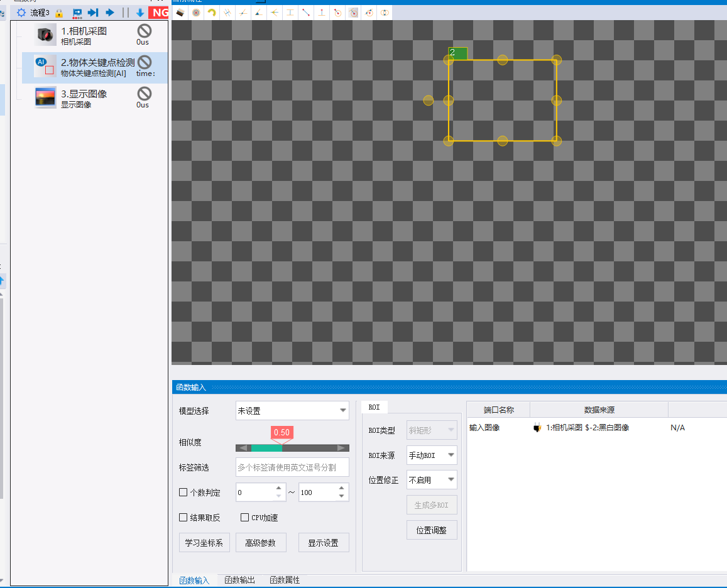The height and width of the screenshot is (588, 727).
Task: Click the 高级参数 button
Action: [261, 543]
